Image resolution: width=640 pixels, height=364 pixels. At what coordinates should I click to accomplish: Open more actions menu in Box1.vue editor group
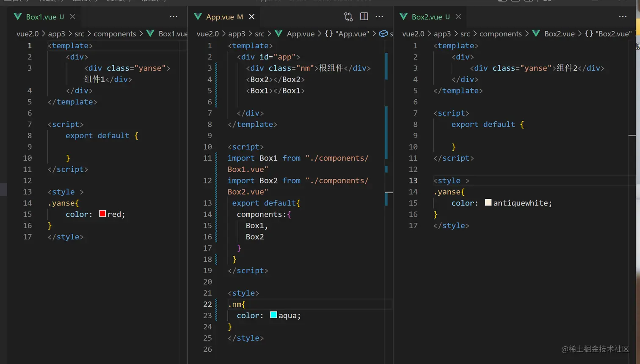click(174, 17)
